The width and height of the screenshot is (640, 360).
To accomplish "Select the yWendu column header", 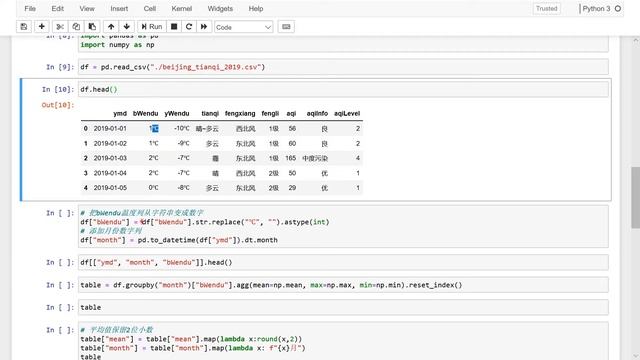I will (x=177, y=113).
